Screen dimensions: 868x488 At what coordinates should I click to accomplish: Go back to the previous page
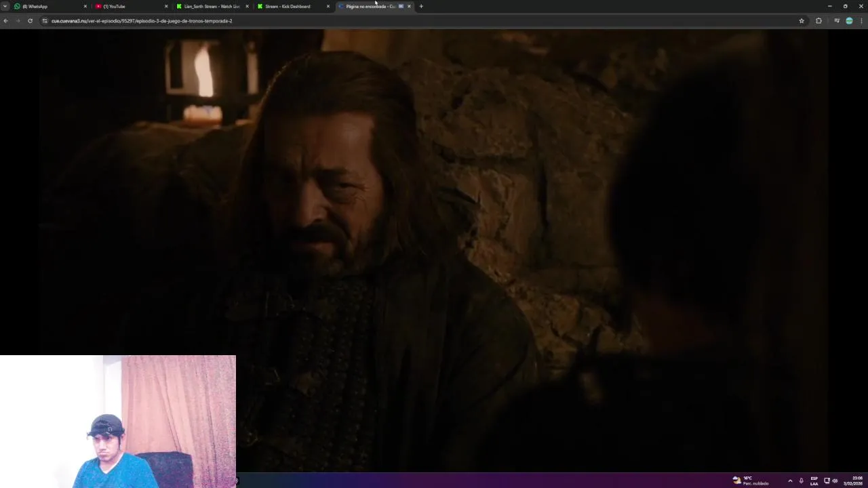click(x=5, y=21)
